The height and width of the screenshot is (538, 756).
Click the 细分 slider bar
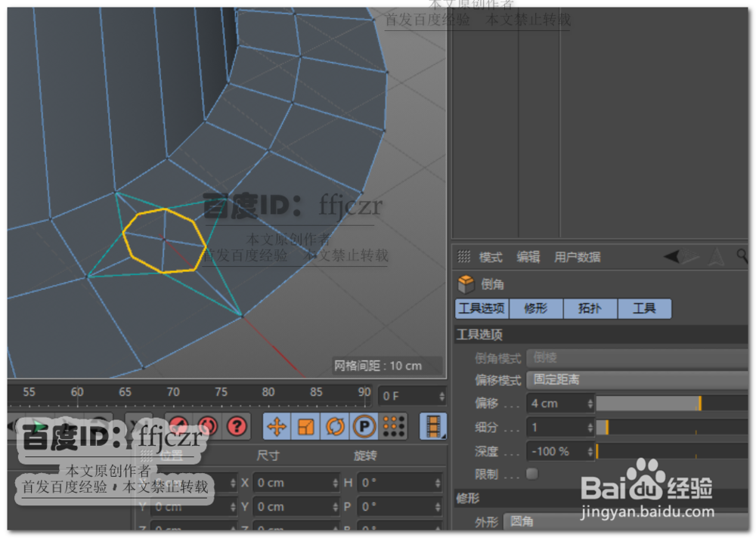[672, 427]
